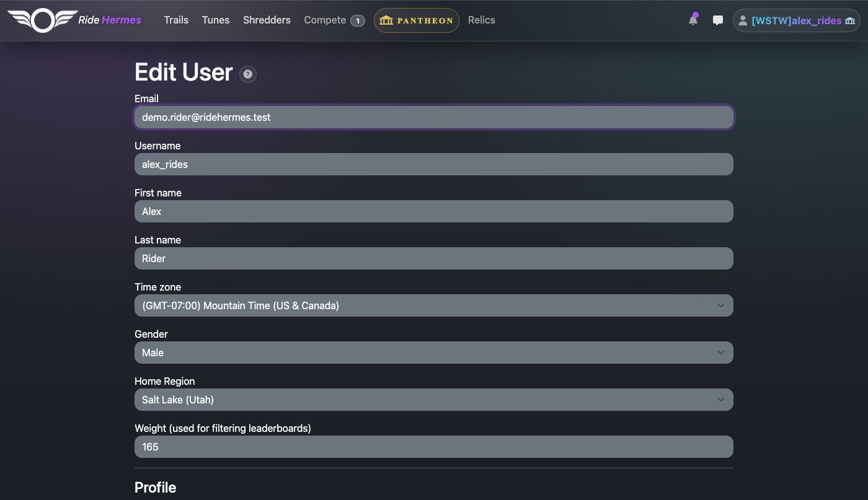Open the chat messages icon
868x500 pixels.
click(x=718, y=20)
